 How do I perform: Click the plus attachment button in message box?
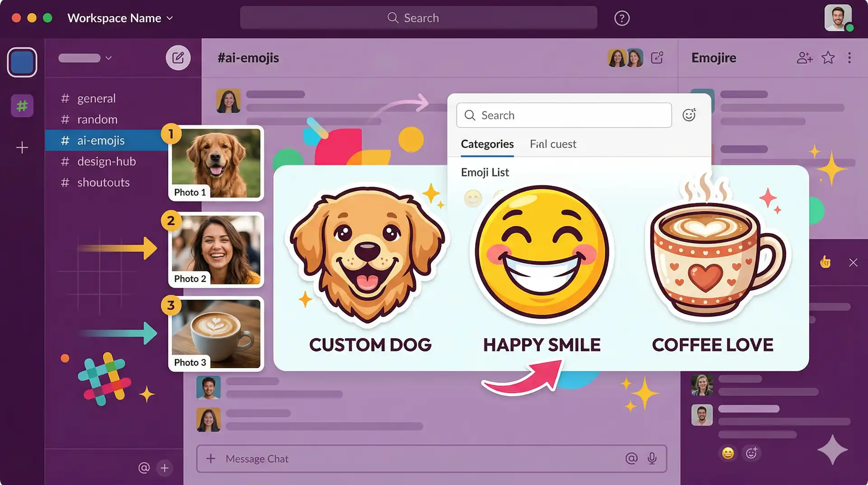coord(211,459)
